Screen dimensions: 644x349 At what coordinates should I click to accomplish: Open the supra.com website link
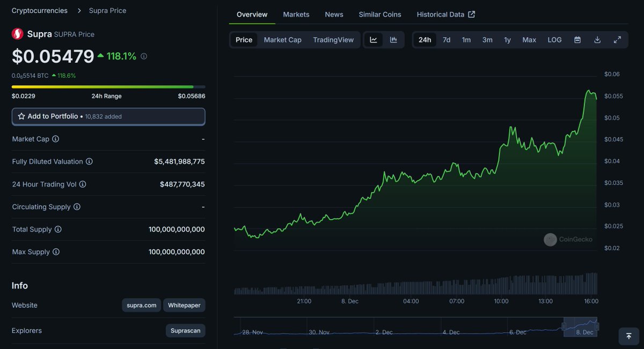point(142,305)
